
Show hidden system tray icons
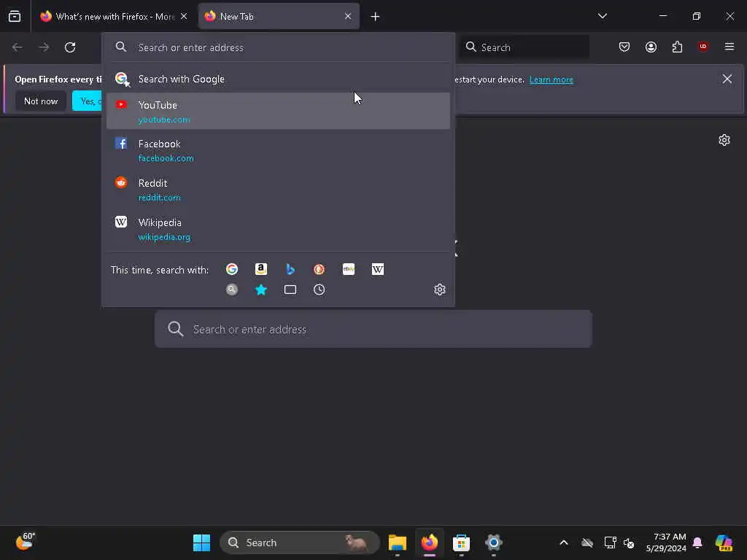(x=564, y=542)
